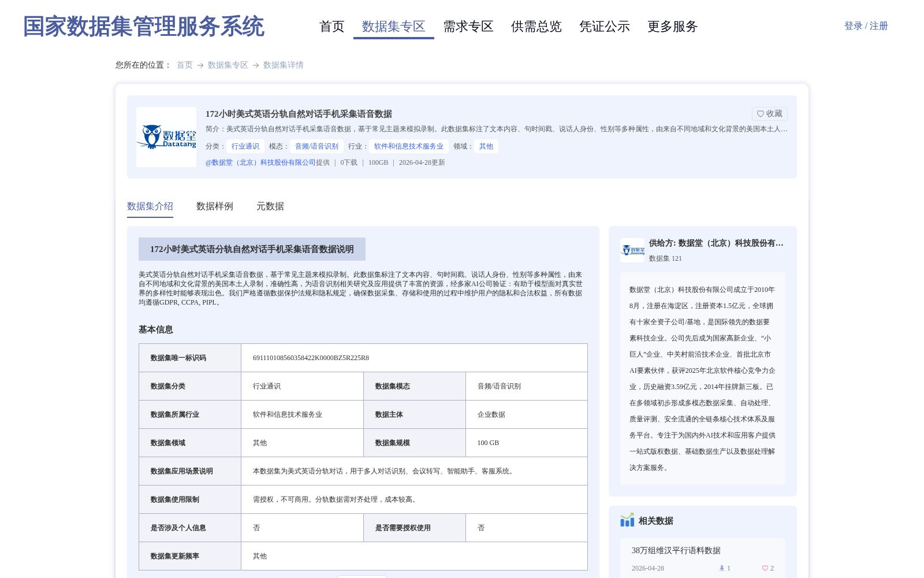Click the 首页 breadcrumb link
This screenshot has height=578, width=924.
coord(185,65)
